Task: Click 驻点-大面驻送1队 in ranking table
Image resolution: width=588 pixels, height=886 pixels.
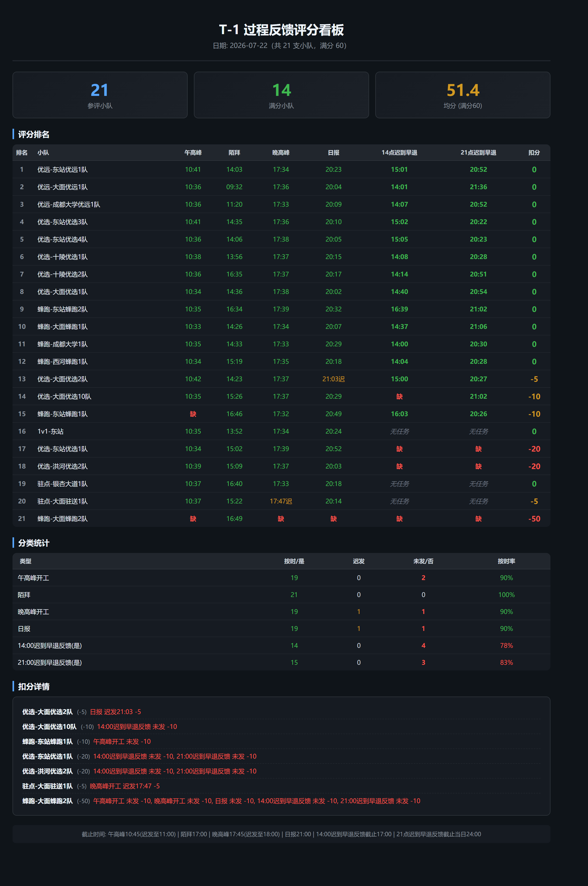Action: pos(63,501)
